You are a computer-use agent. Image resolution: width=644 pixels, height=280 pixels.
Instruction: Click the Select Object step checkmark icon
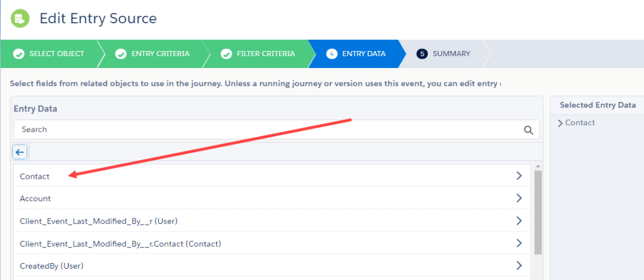click(x=19, y=54)
